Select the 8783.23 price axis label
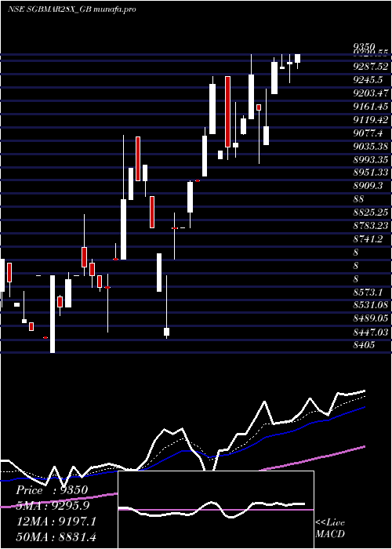Viewport: 392px width, 549px height. click(371, 226)
